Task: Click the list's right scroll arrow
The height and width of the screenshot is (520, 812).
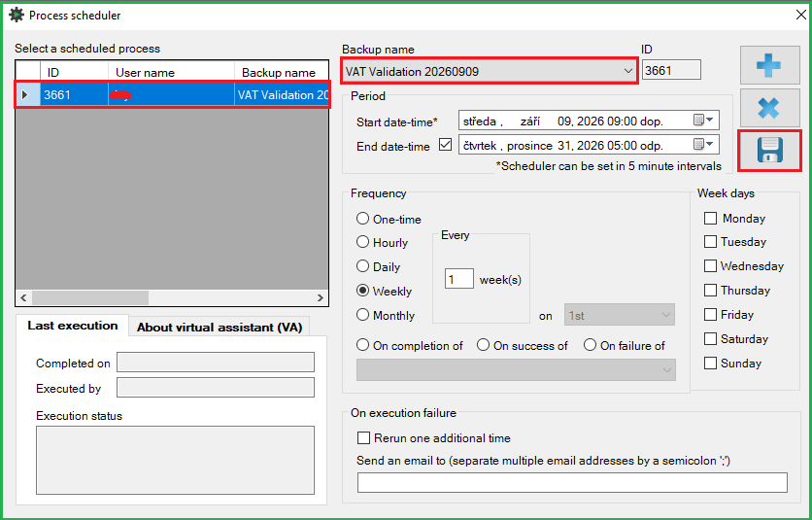Action: (320, 297)
